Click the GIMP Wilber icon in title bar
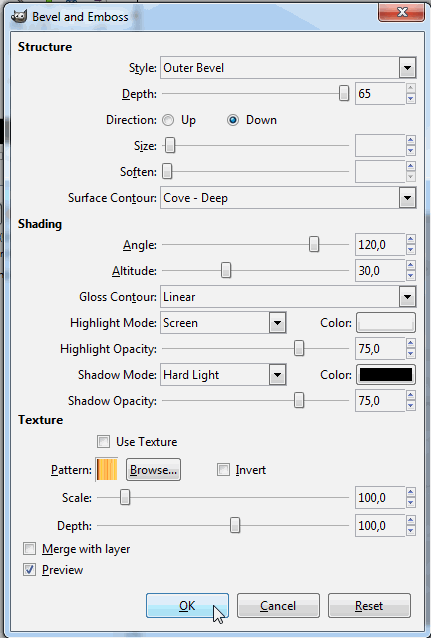 18,17
